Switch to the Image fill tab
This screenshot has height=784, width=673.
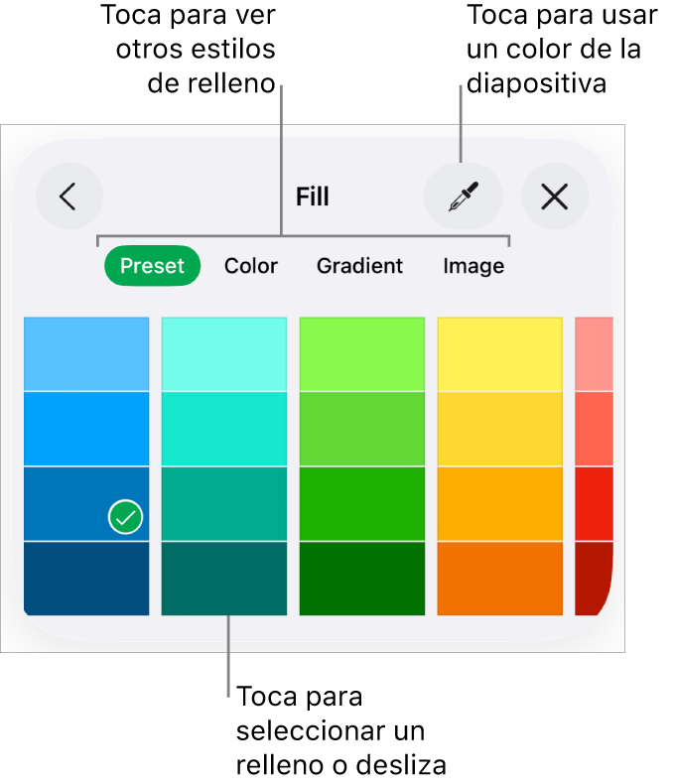pos(473,266)
